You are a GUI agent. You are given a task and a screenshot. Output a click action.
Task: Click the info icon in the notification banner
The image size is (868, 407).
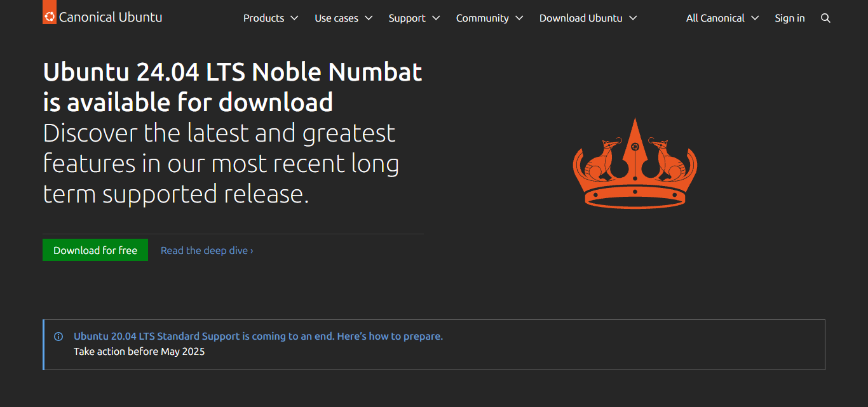click(58, 337)
